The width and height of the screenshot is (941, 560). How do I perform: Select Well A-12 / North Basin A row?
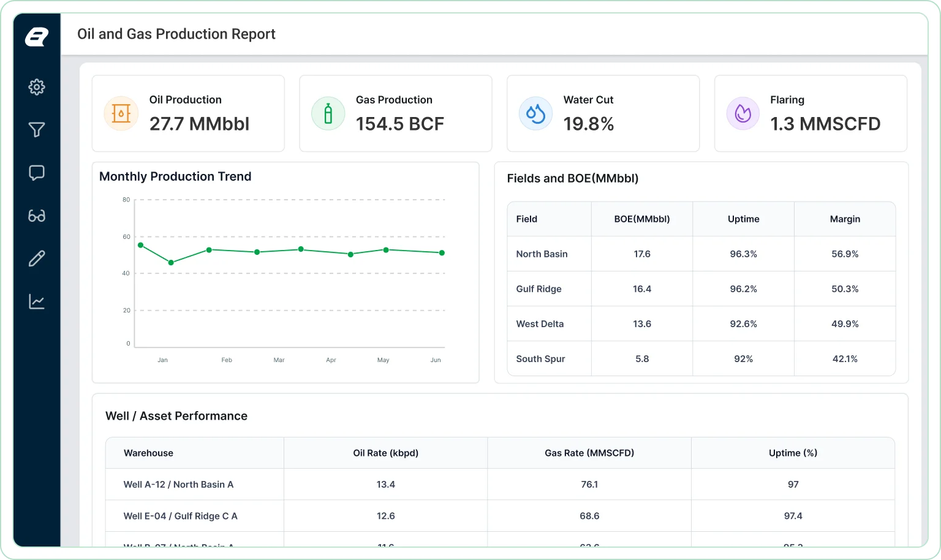tap(500, 485)
